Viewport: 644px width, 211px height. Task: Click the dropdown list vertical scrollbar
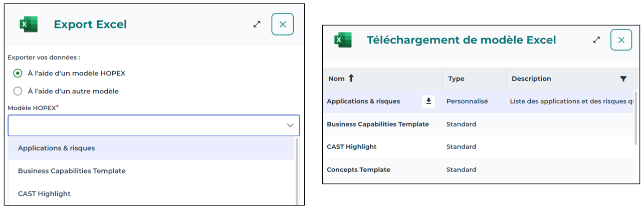pos(297,170)
